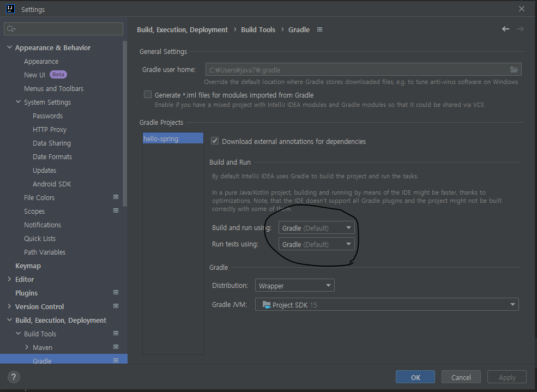Open HTTP Proxy settings

pyautogui.click(x=50, y=130)
